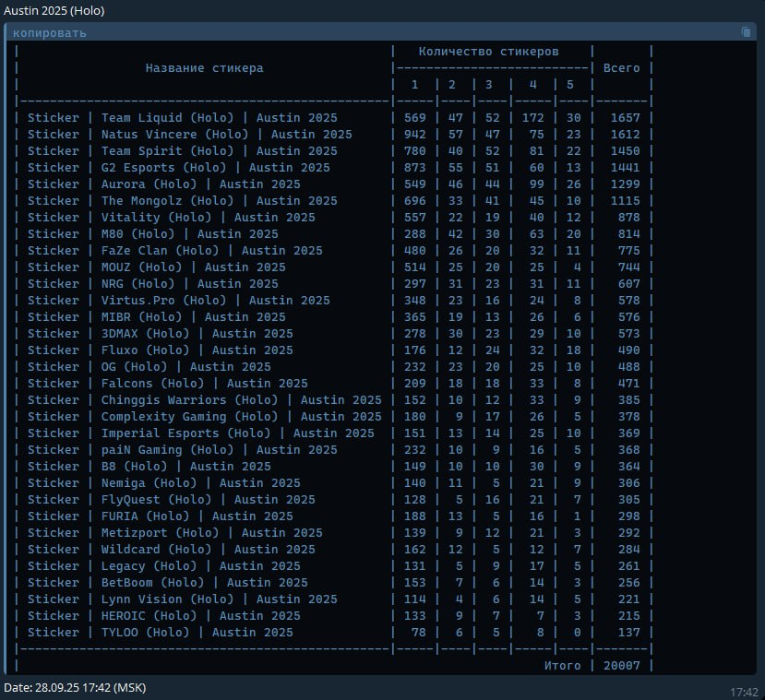Select the FURIA (Holo) row name
The width and height of the screenshot is (765, 700).
[160, 516]
